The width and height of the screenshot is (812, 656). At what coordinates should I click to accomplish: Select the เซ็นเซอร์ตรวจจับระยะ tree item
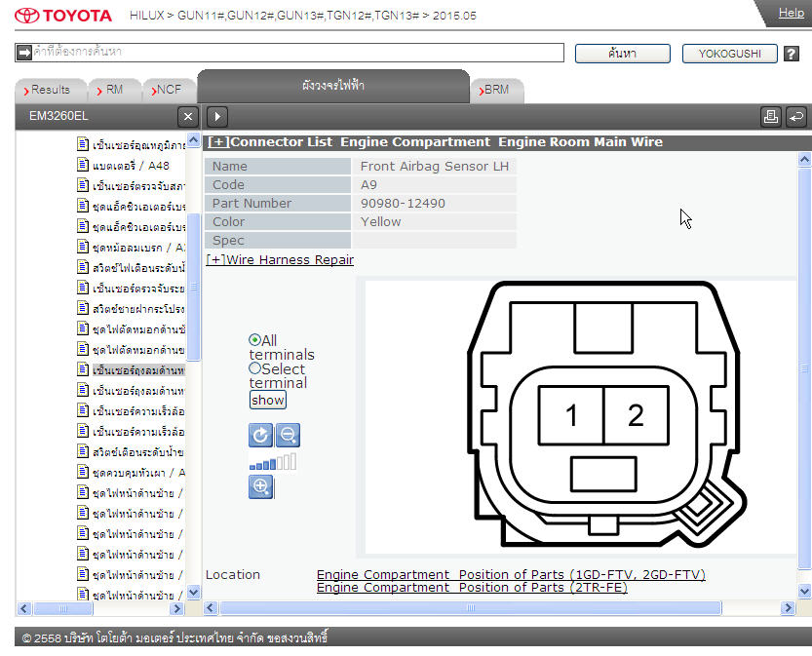pyautogui.click(x=138, y=288)
